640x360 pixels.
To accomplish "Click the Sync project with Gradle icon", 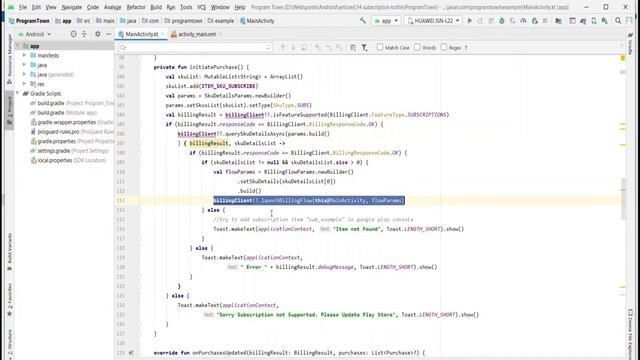I will [583, 20].
